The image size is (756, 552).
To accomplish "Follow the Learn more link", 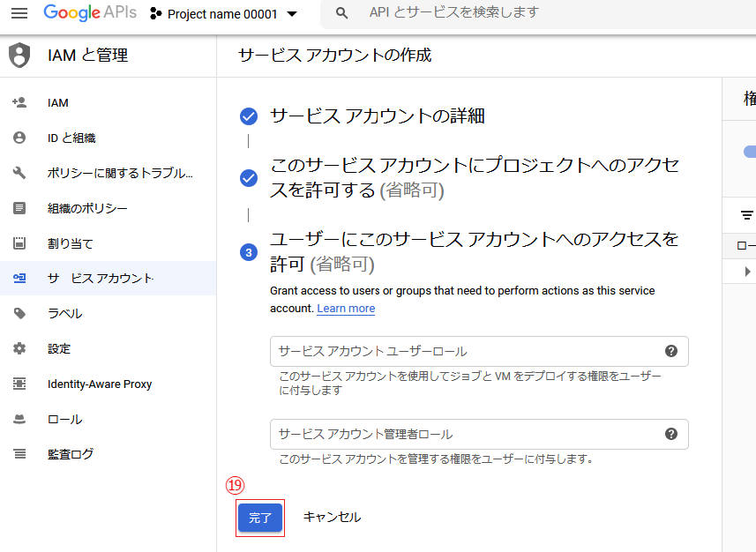I will 346,309.
